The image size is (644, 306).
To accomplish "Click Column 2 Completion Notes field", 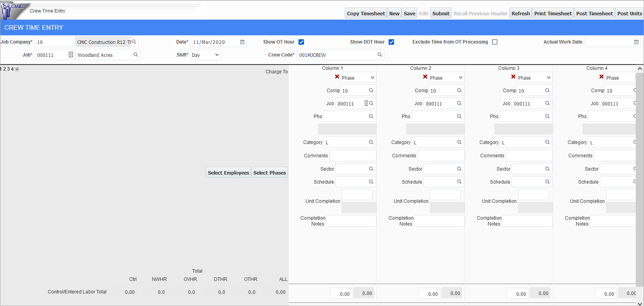I will click(x=439, y=221).
